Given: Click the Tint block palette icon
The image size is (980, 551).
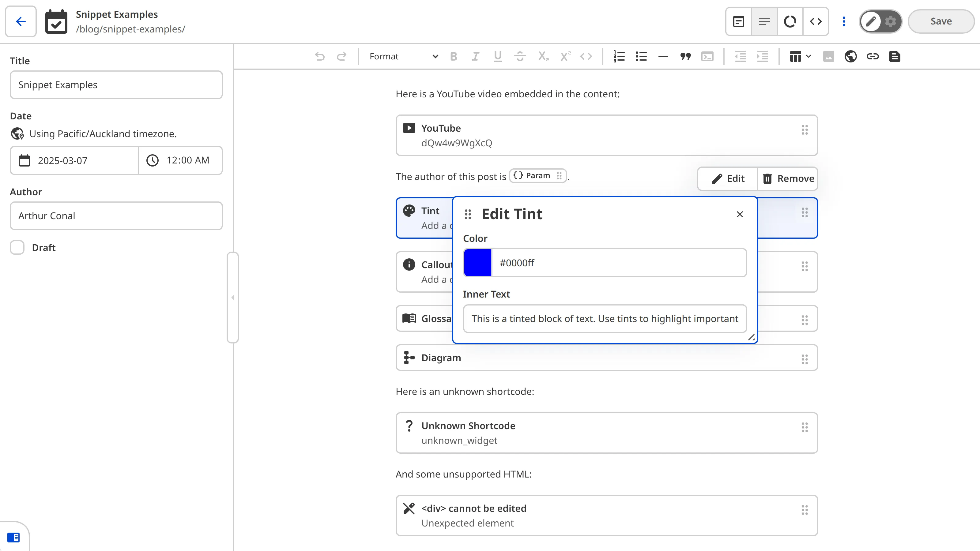Looking at the screenshot, I should coord(409,211).
